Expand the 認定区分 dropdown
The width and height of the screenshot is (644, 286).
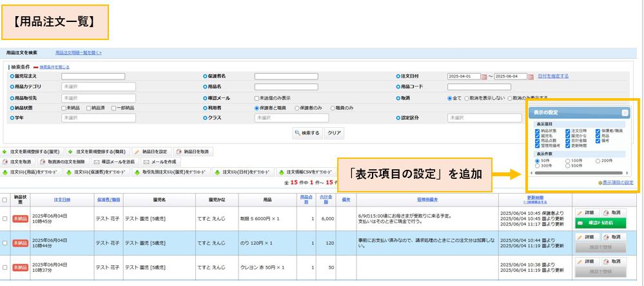click(x=484, y=118)
